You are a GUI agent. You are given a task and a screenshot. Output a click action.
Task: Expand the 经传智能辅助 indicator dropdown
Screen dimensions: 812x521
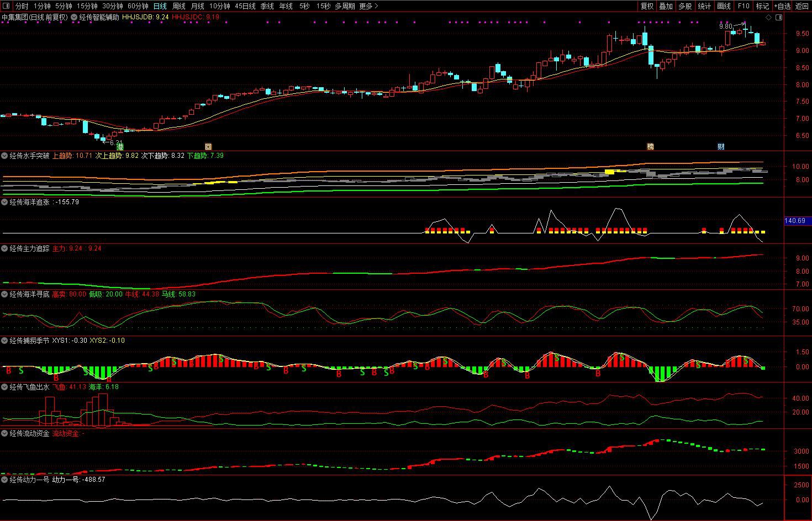(x=74, y=17)
